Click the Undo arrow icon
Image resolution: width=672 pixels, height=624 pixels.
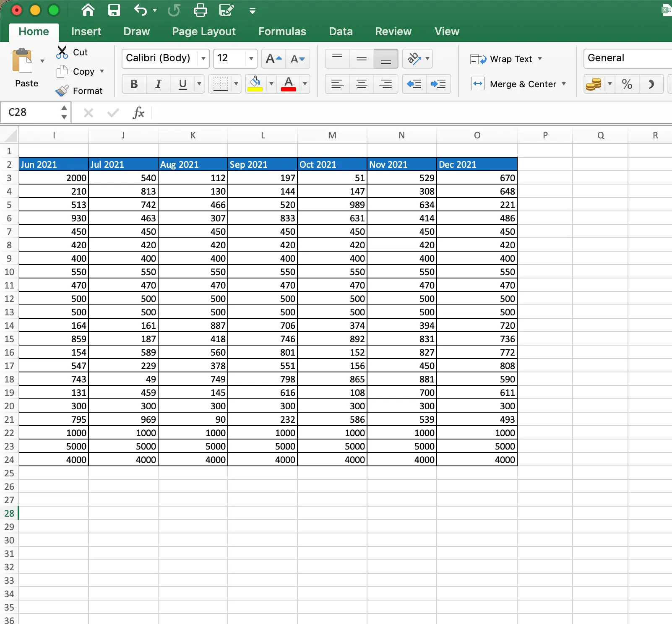[x=141, y=10]
